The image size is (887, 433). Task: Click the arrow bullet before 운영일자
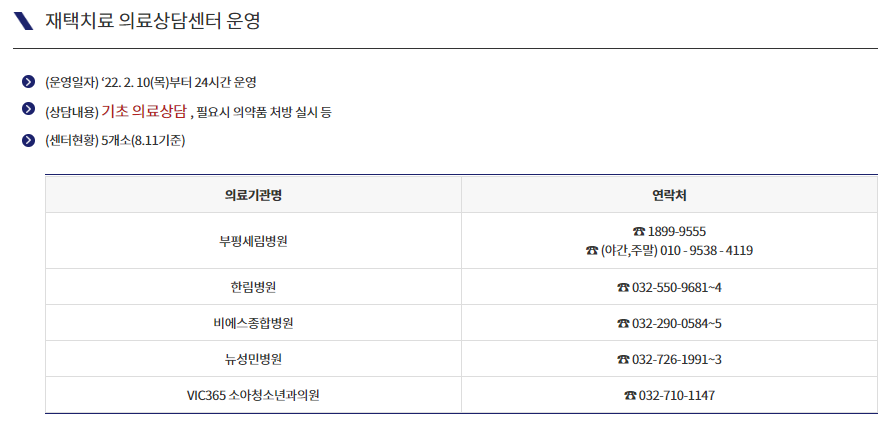pos(28,82)
